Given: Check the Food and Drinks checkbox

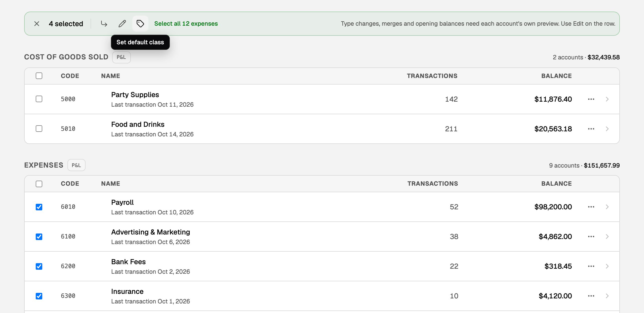Looking at the screenshot, I should [x=39, y=129].
